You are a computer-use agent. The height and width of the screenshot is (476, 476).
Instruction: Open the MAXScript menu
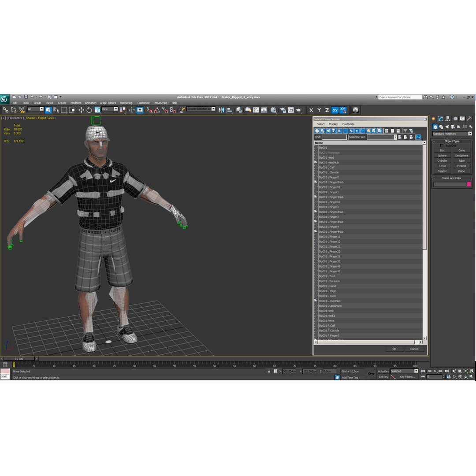(x=160, y=103)
